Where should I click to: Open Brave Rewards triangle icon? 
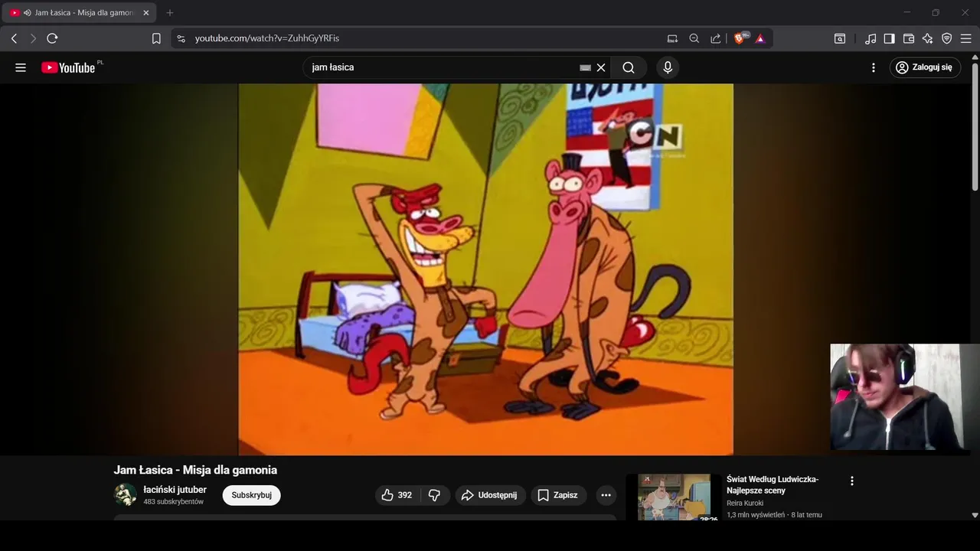[760, 38]
